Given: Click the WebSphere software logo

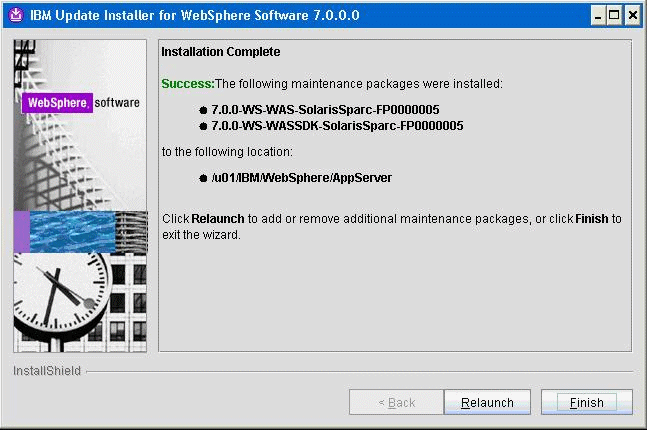Looking at the screenshot, I should [x=81, y=103].
